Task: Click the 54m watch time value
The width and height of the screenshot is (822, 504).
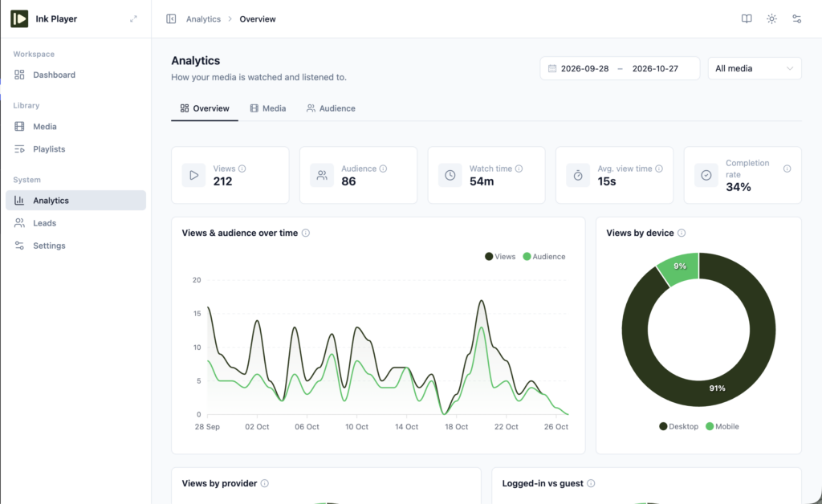Action: click(x=482, y=181)
